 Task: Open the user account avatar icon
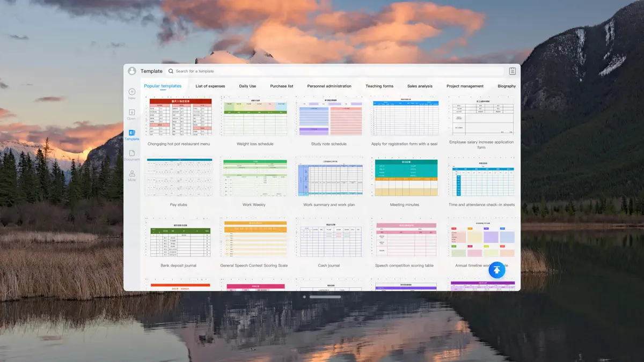pos(132,70)
